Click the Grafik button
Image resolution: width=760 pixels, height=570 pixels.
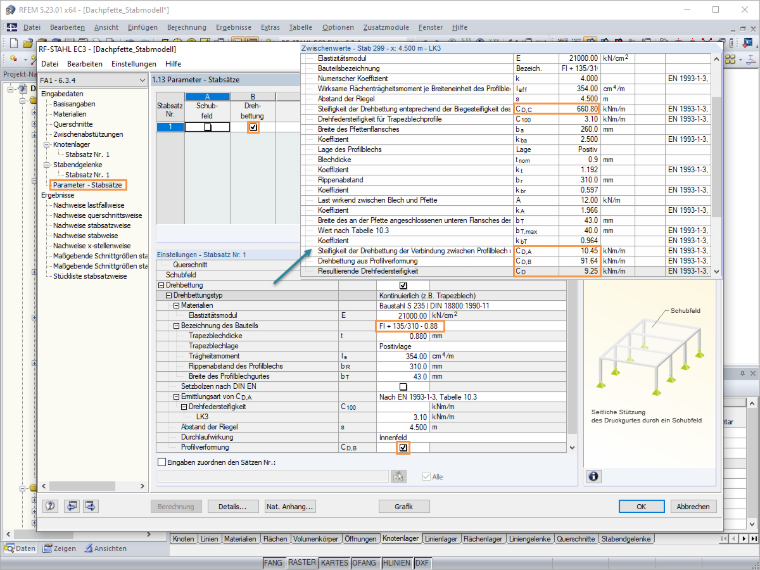403,507
